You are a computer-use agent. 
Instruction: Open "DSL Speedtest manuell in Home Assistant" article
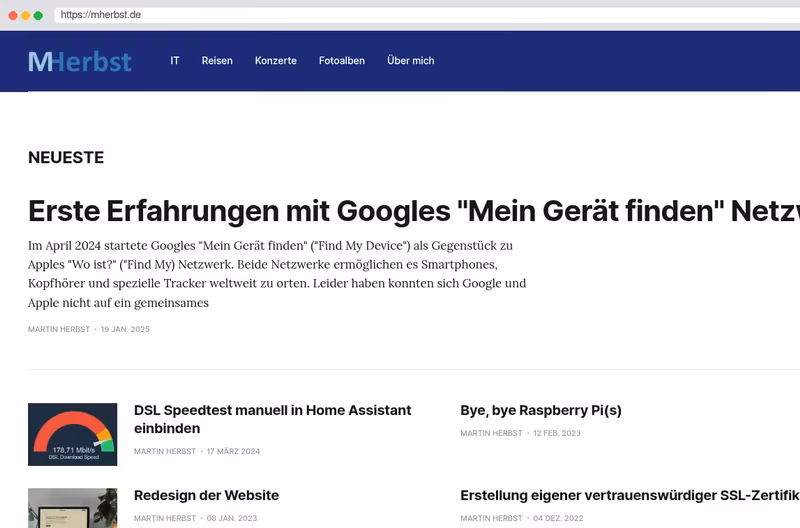[x=272, y=419]
